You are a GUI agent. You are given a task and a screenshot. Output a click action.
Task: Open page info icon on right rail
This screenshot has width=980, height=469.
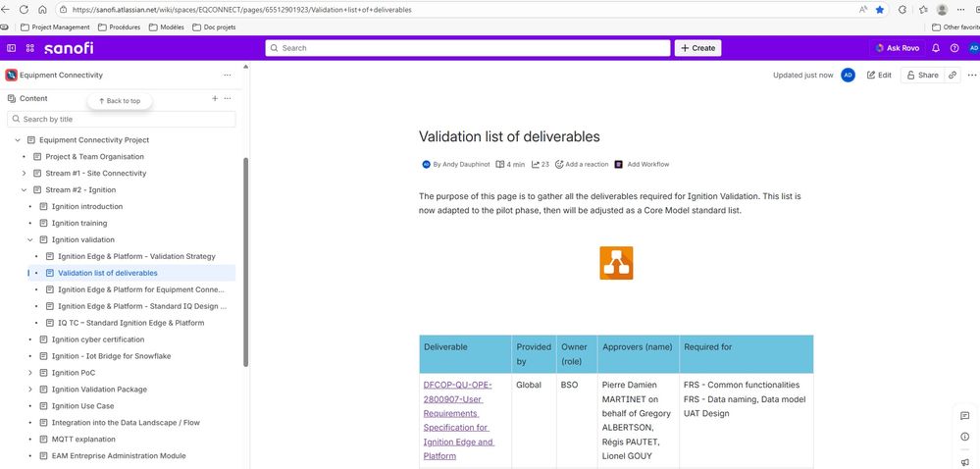pyautogui.click(x=965, y=437)
